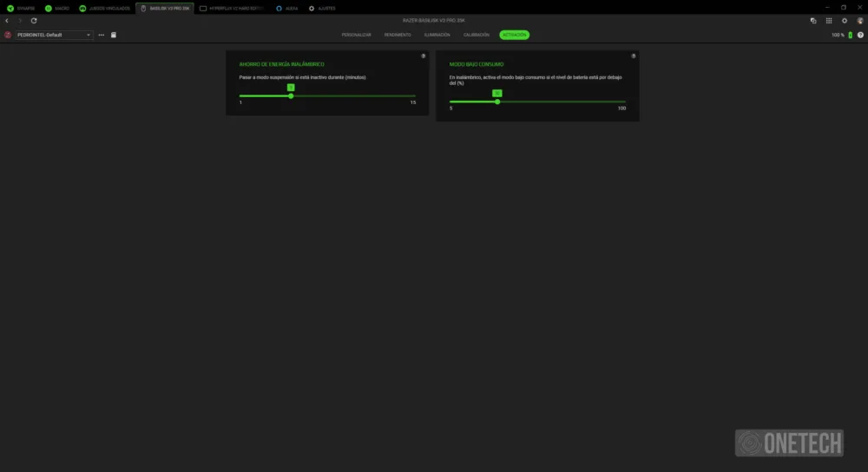
Task: Click the low power slider maximum label 100
Action: tap(621, 108)
